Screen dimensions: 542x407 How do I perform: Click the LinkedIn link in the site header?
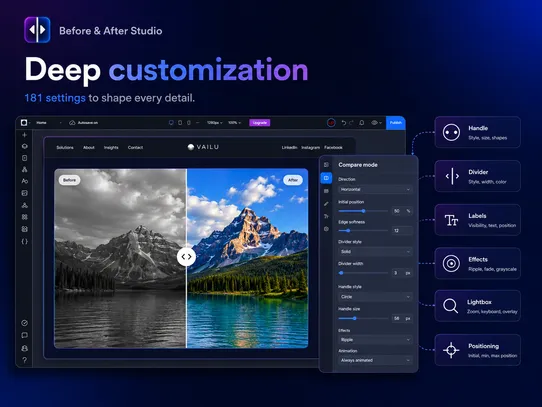(289, 148)
